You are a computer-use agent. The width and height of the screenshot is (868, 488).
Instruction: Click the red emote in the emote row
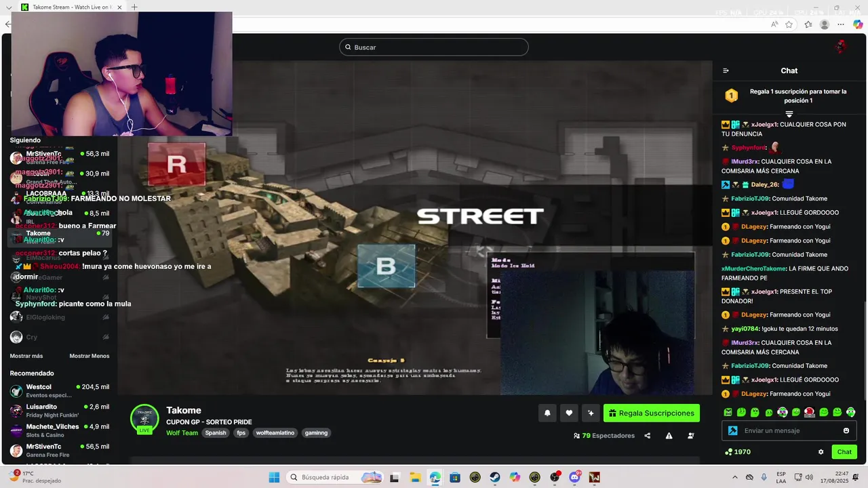[809, 412]
